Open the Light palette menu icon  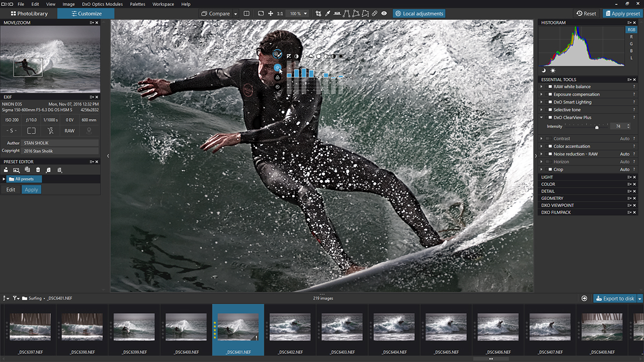click(628, 177)
